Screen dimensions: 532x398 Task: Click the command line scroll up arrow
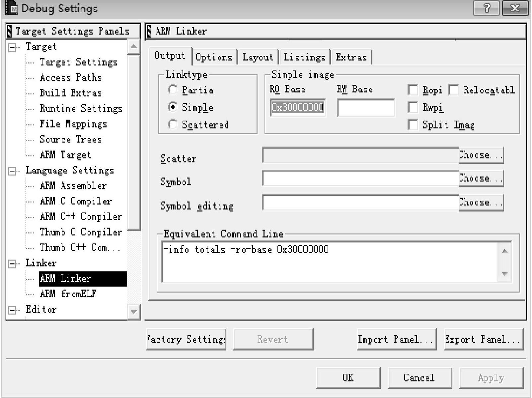[x=504, y=251]
